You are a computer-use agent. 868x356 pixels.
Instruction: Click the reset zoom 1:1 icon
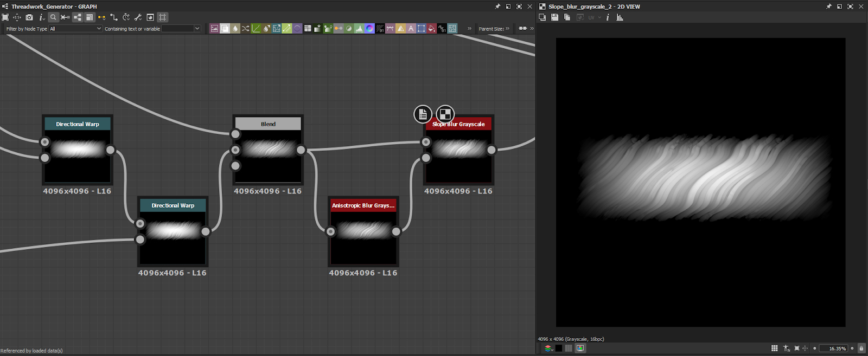(x=17, y=17)
